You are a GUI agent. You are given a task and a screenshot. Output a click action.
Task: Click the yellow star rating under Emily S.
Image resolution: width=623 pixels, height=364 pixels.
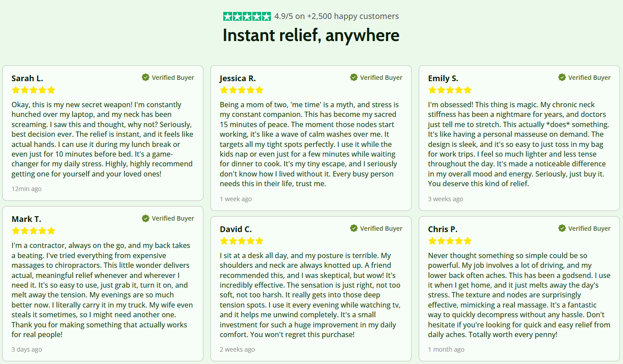click(450, 90)
